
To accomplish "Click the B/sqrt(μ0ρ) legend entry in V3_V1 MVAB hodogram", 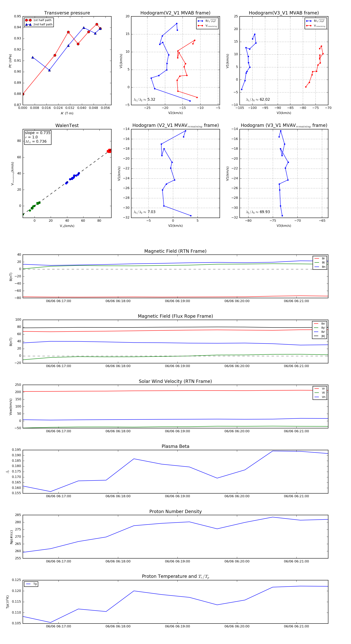I will 316,21.
